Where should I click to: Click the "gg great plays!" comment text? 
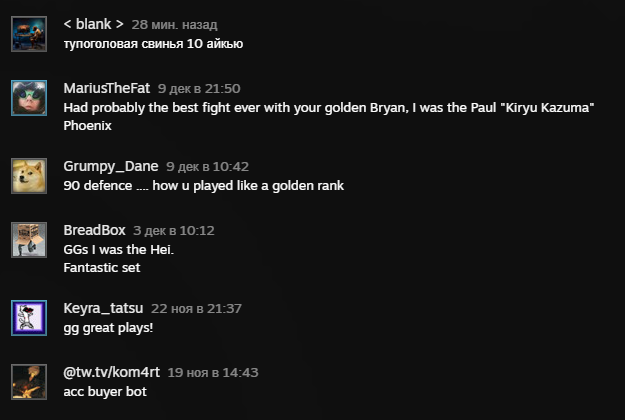pos(107,328)
